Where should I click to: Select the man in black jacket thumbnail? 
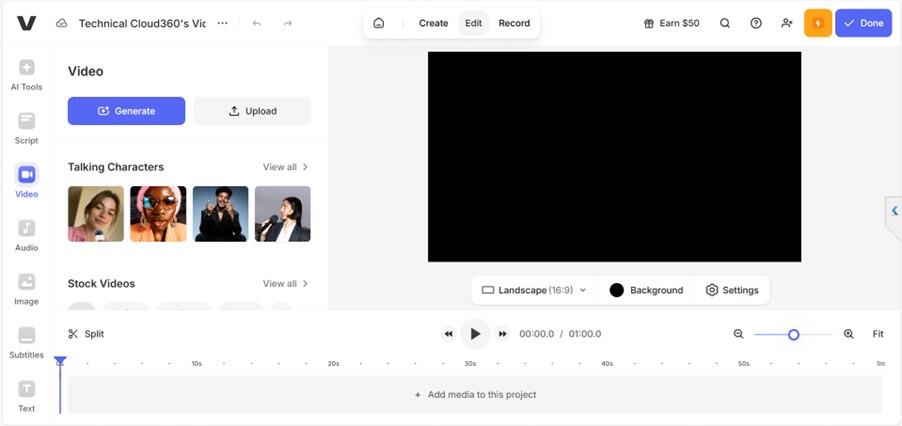click(x=220, y=214)
